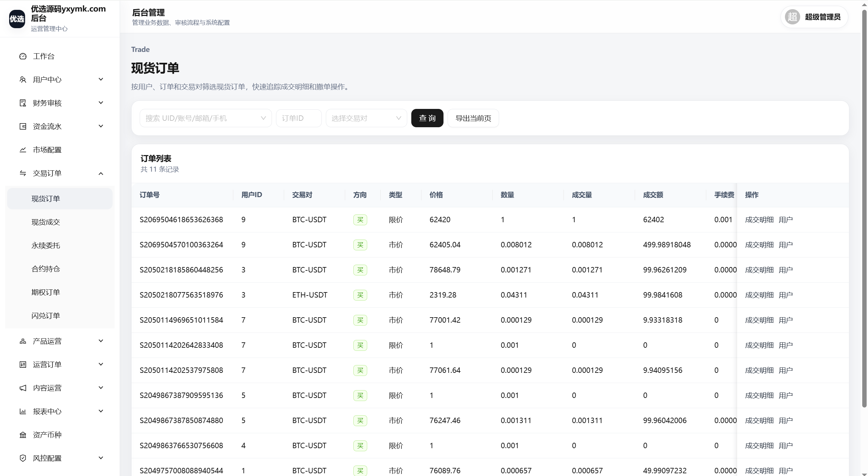This screenshot has height=476, width=868.
Task: Click the 运营订单 icon
Action: coord(23,365)
